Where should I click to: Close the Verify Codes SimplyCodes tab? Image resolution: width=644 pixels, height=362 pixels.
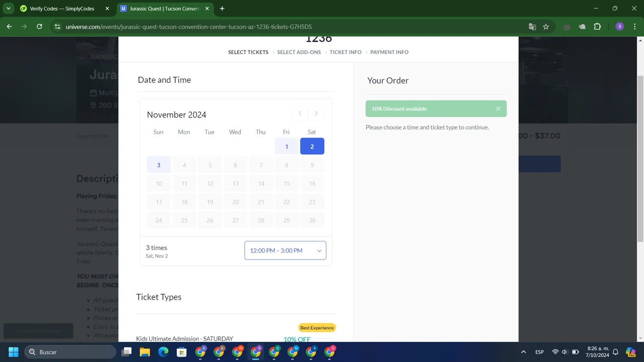pyautogui.click(x=107, y=9)
